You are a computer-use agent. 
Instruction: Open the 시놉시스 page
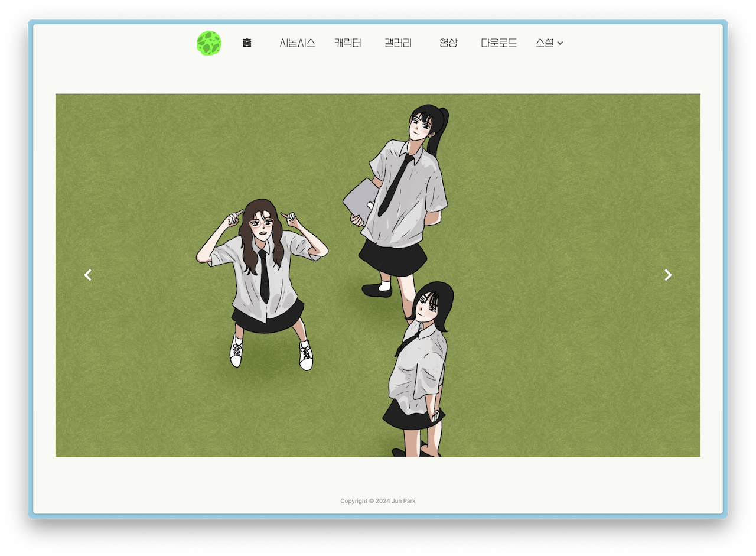pos(297,43)
